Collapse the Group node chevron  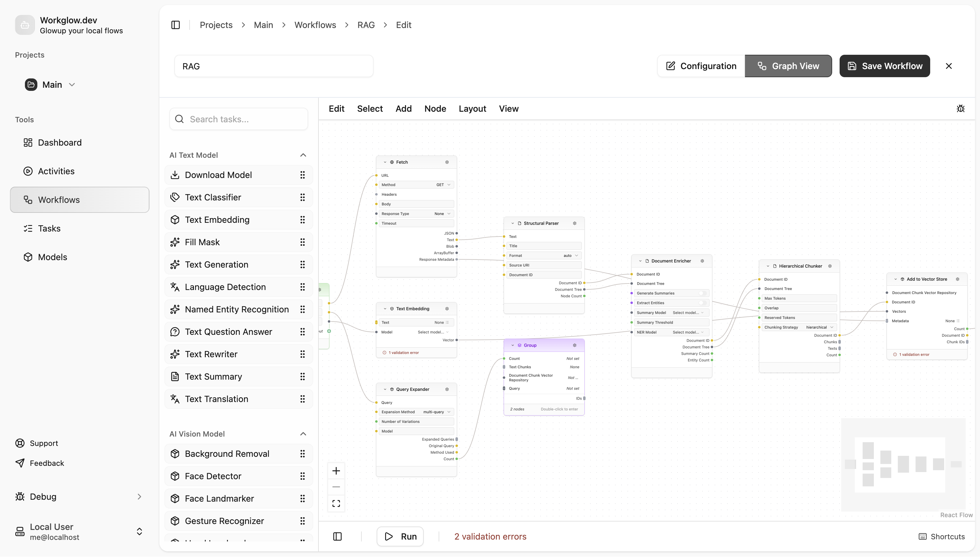513,345
